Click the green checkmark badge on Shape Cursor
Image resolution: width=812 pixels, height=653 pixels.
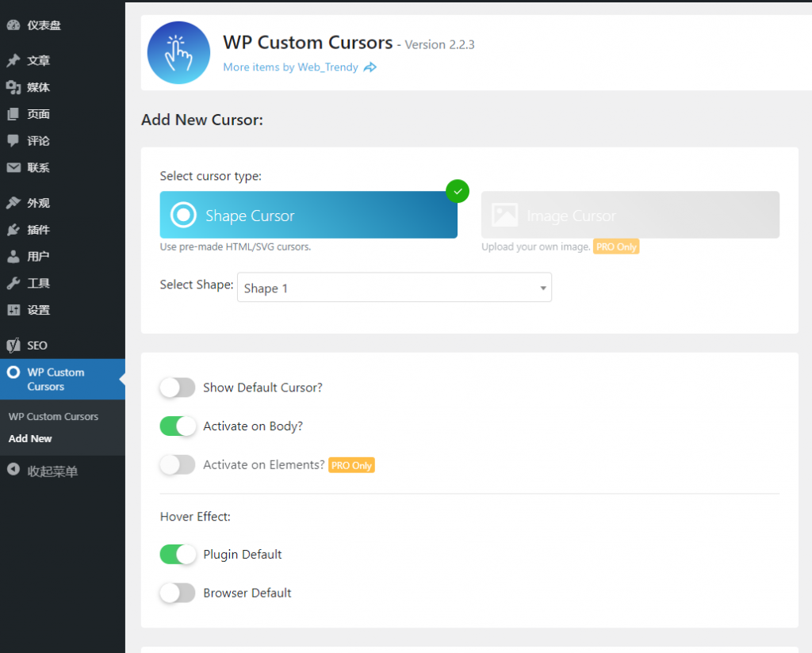coord(458,192)
